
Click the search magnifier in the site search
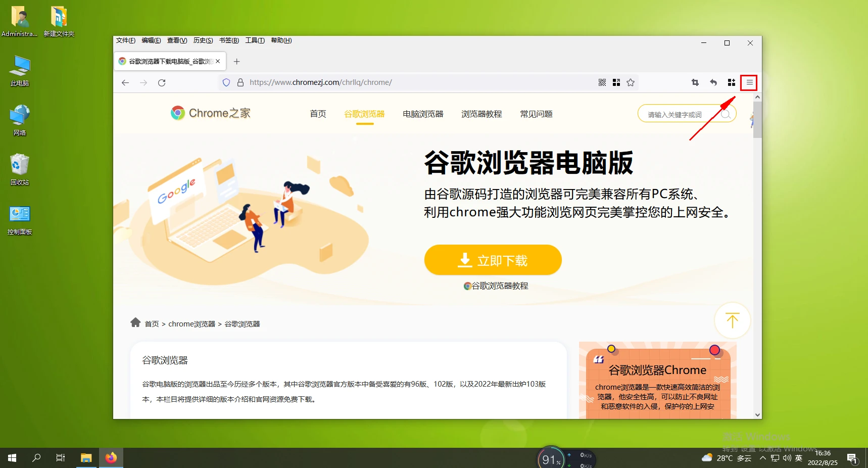tap(726, 114)
